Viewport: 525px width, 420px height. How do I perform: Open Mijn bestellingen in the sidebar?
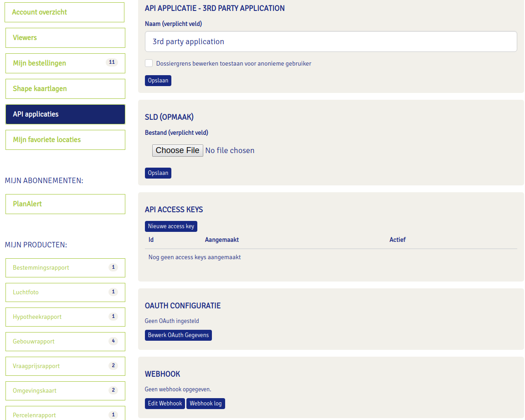pyautogui.click(x=65, y=63)
